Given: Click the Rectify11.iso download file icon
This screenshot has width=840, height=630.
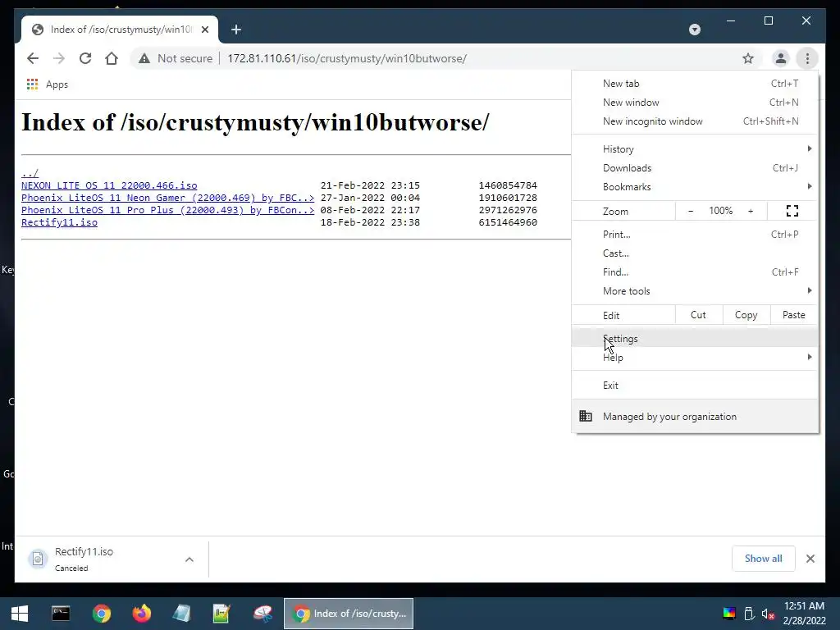Looking at the screenshot, I should point(38,559).
